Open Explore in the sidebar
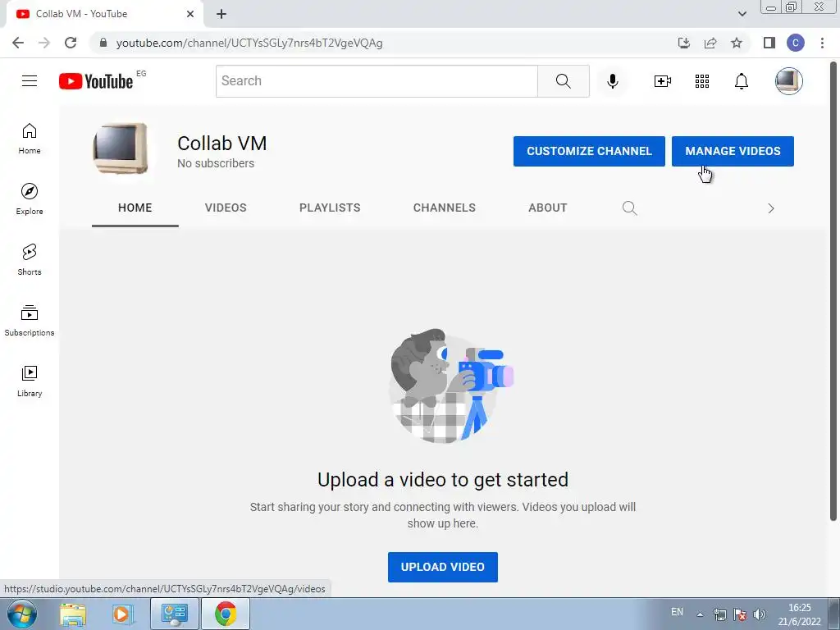 (30, 199)
